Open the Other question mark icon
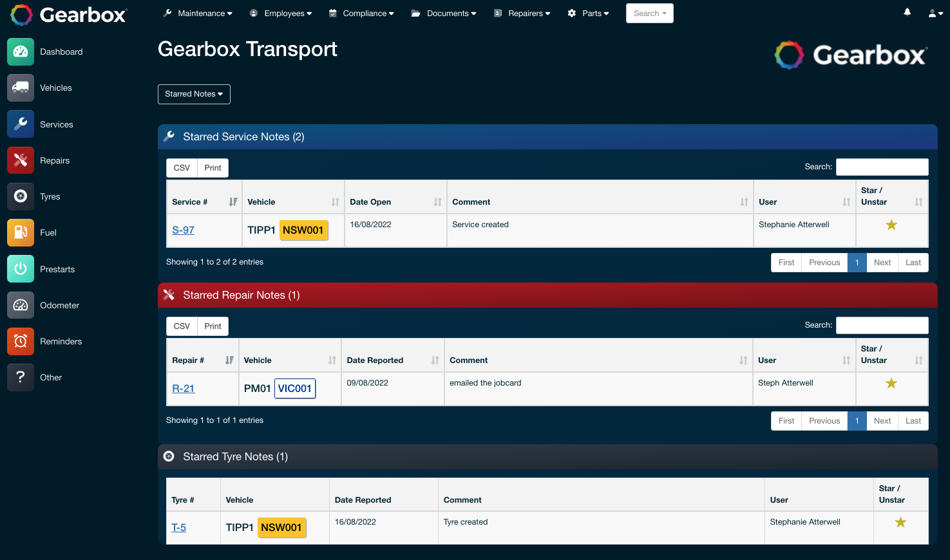The width and height of the screenshot is (950, 560). pos(21,377)
